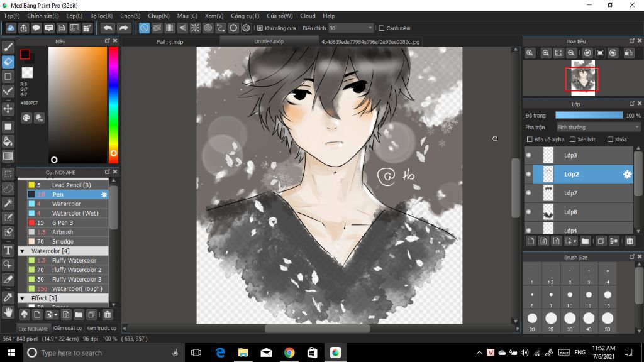Open File Explorer from the taskbar
This screenshot has width=644, height=362.
click(243, 353)
